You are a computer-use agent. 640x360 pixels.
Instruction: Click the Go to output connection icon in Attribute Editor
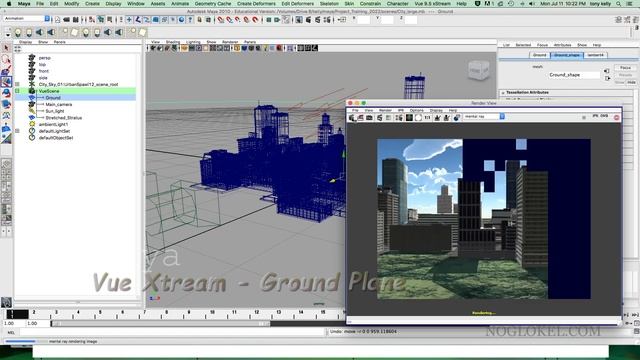tap(607, 78)
